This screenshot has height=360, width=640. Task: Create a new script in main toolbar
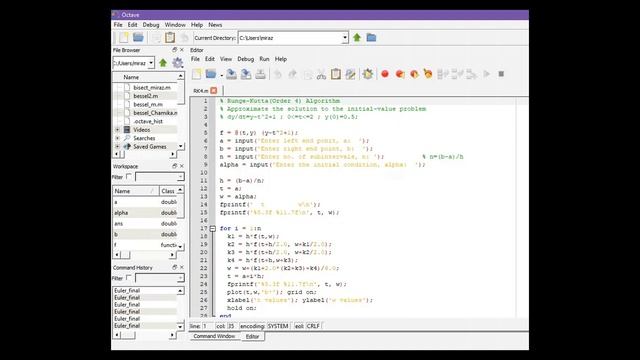click(124, 38)
